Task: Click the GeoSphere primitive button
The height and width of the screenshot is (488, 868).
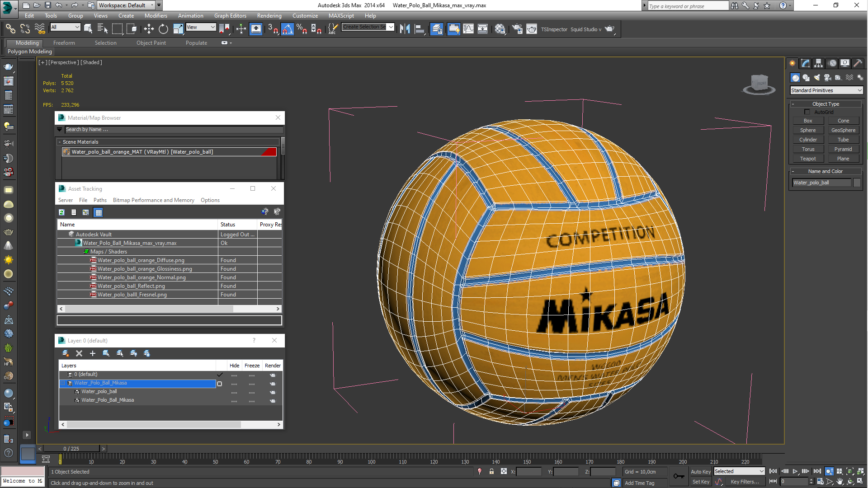Action: pos(843,130)
